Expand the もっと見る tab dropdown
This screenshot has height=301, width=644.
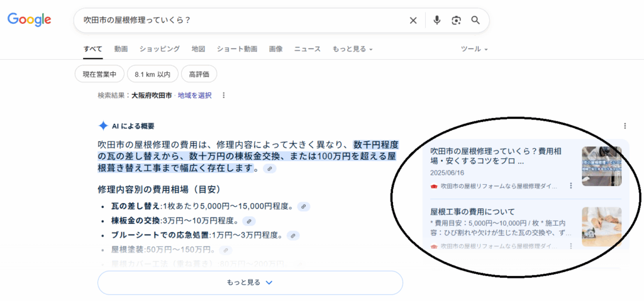(352, 49)
